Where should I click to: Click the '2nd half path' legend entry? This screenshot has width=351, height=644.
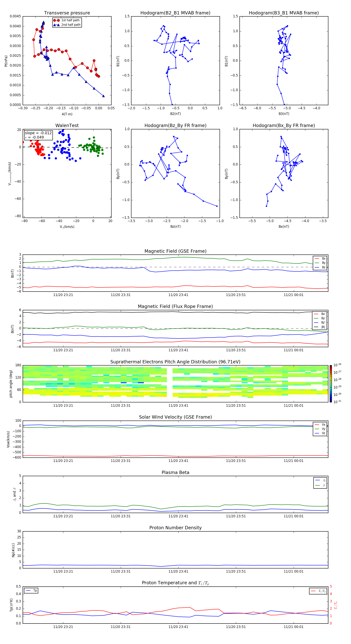click(67, 25)
